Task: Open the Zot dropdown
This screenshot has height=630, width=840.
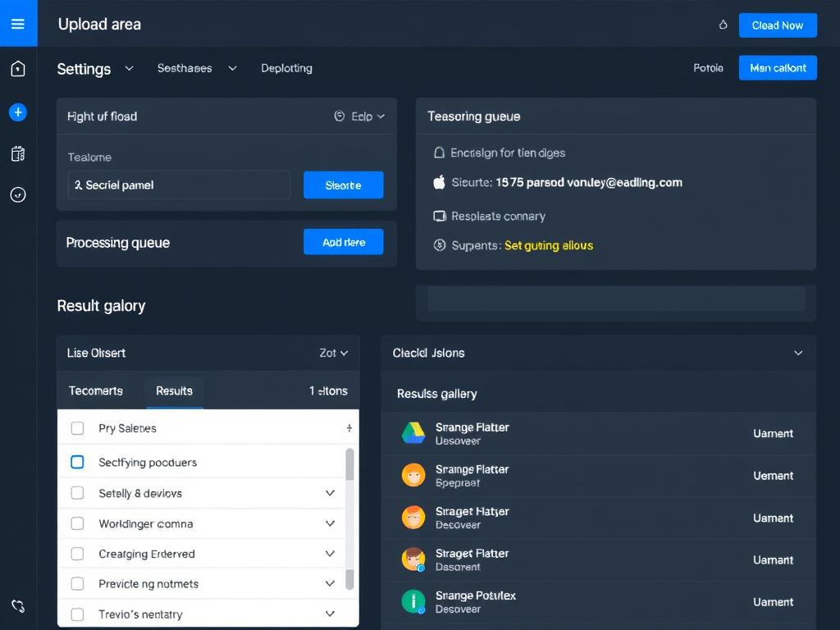Action: (331, 353)
